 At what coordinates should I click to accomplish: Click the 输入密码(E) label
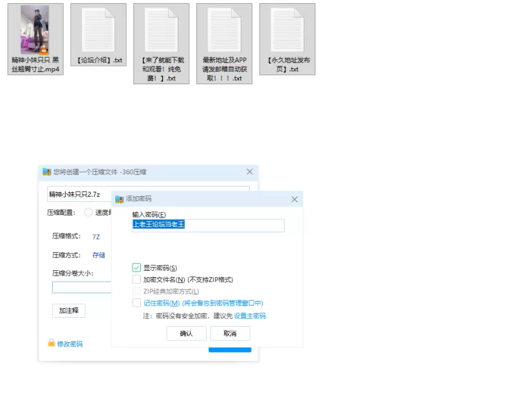(149, 215)
